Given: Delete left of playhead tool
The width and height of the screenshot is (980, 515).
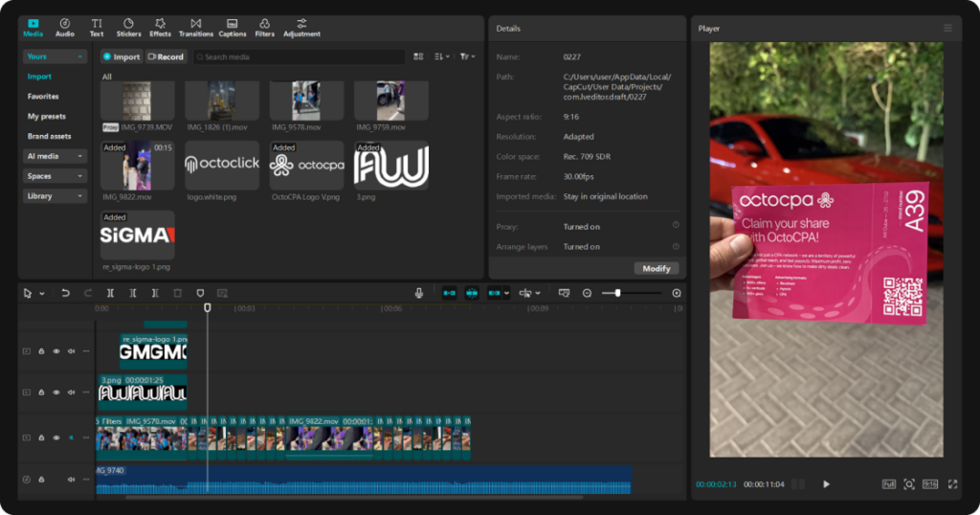Looking at the screenshot, I should coord(132,293).
